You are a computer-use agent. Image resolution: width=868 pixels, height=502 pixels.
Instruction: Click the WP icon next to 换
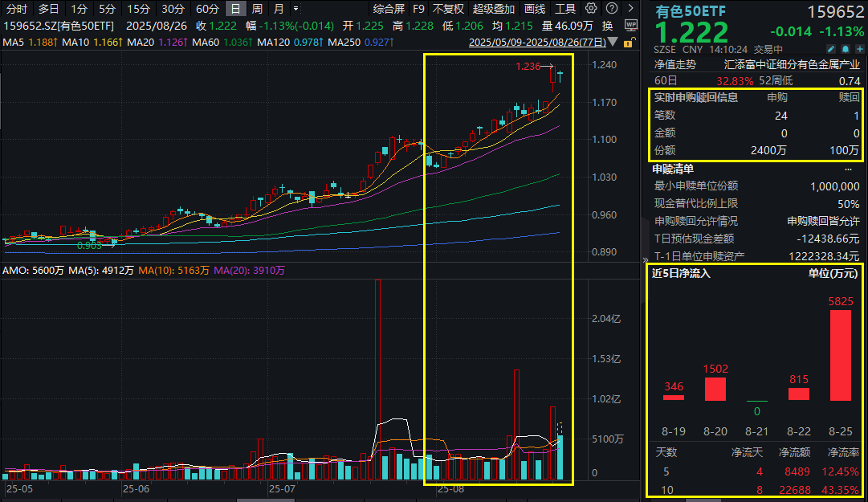[x=630, y=25]
